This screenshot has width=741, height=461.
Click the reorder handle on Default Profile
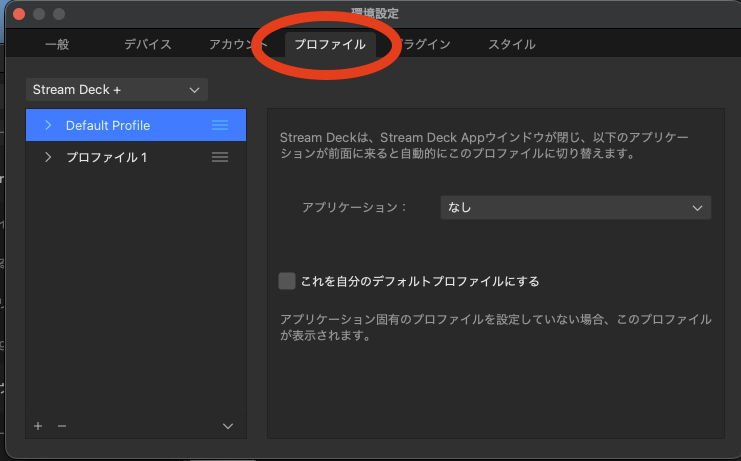pyautogui.click(x=220, y=125)
